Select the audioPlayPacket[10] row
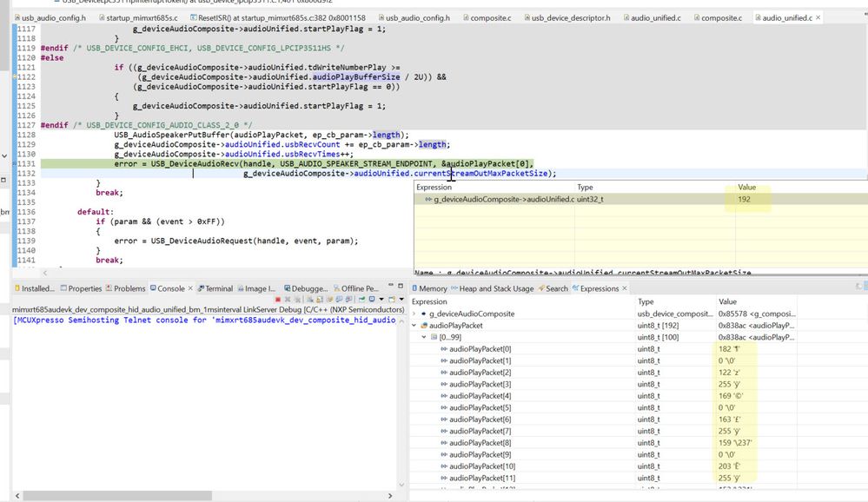868x502 pixels. click(x=603, y=466)
